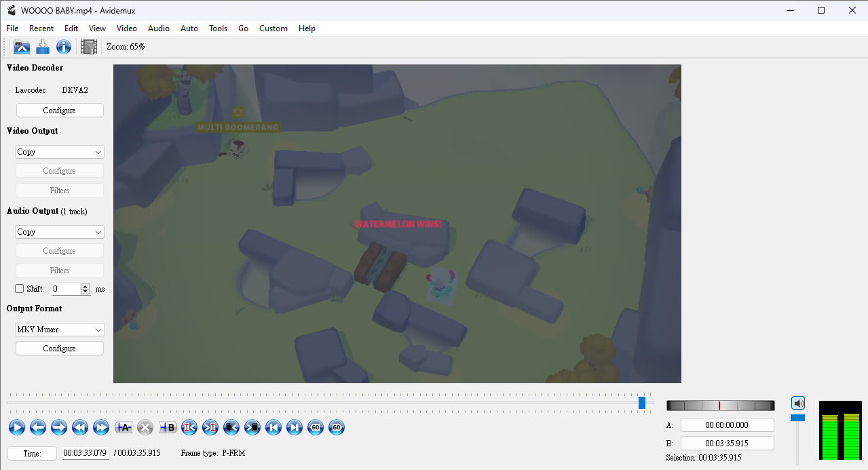Click the volume slider handle
The width and height of the screenshot is (868, 470).
pos(798,418)
